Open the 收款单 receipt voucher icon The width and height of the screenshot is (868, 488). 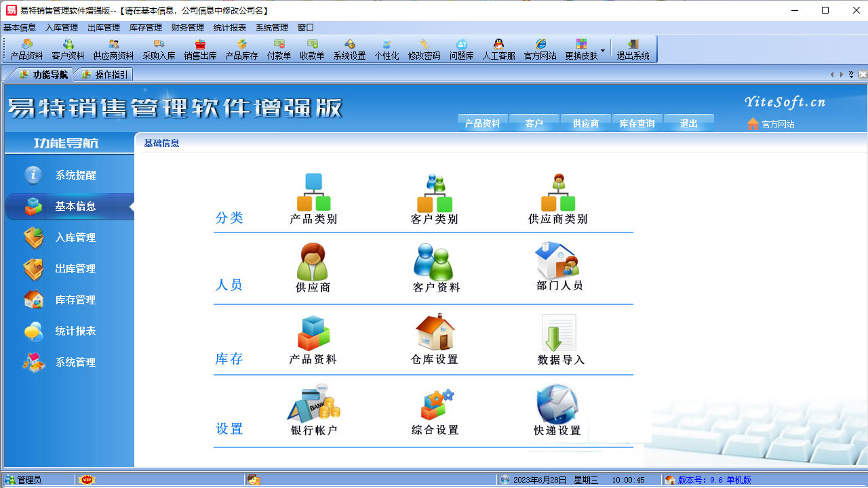point(313,49)
